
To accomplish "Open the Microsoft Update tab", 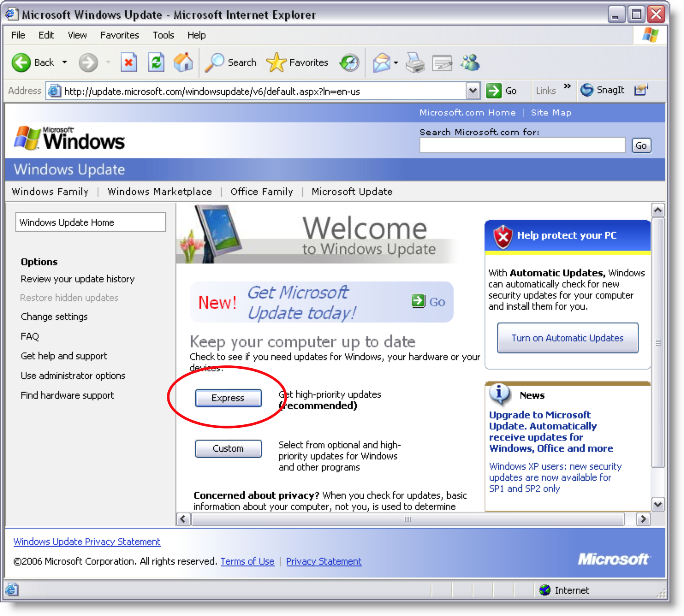I will 352,192.
